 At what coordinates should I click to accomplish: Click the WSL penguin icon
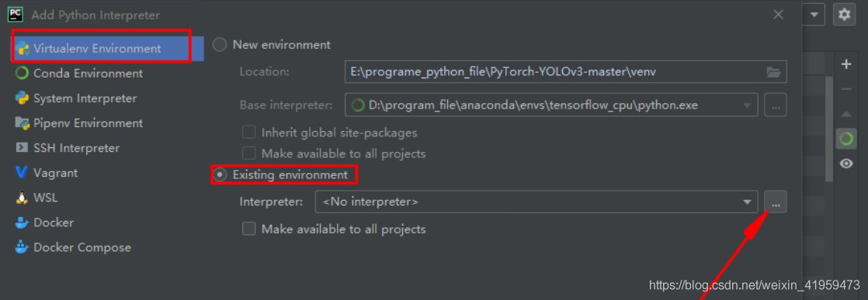[23, 198]
